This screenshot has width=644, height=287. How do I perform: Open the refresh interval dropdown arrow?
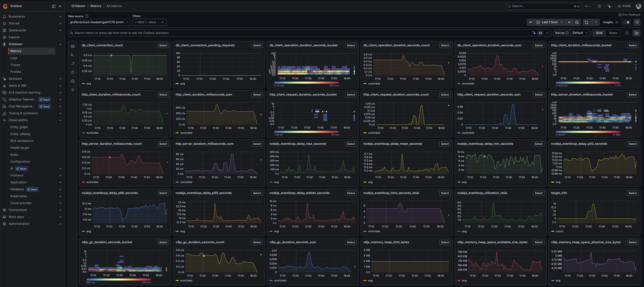pos(596,22)
